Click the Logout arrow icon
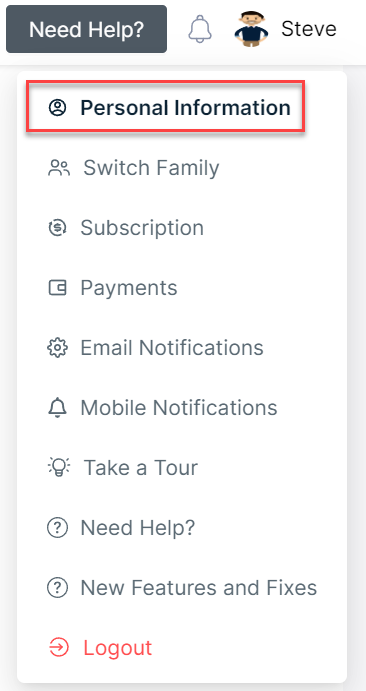The height and width of the screenshot is (691, 366). pos(59,648)
